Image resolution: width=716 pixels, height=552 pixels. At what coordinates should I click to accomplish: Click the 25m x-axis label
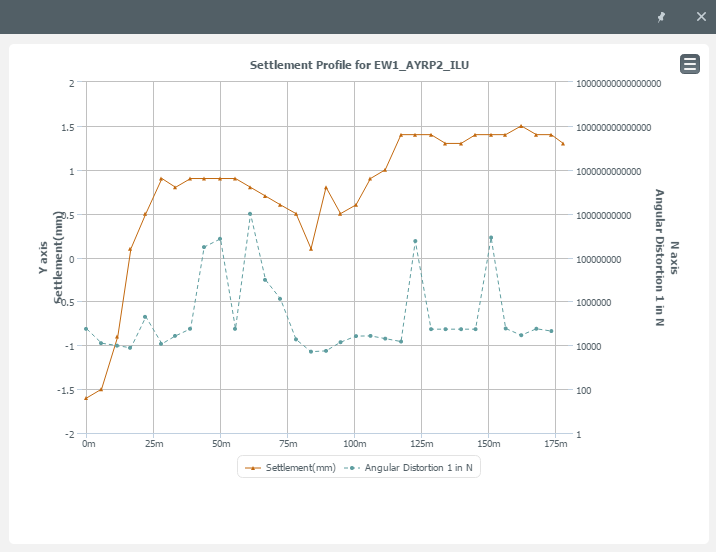(154, 444)
